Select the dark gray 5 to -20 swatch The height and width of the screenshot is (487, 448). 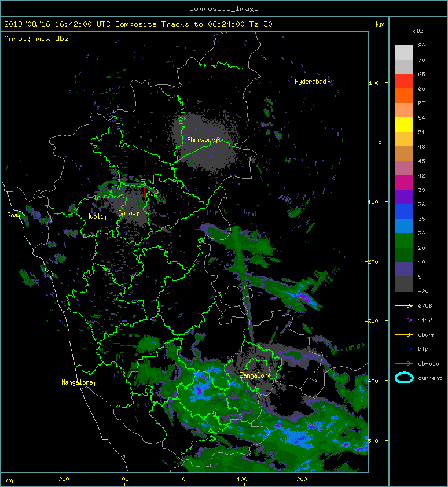click(x=404, y=284)
